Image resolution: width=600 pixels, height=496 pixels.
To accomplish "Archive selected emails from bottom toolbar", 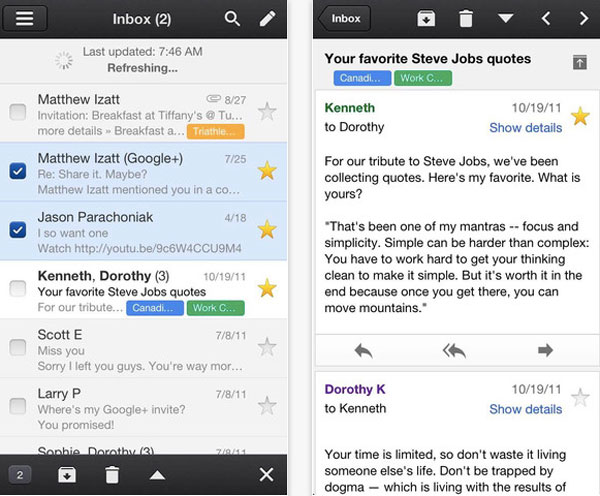I will pyautogui.click(x=68, y=474).
